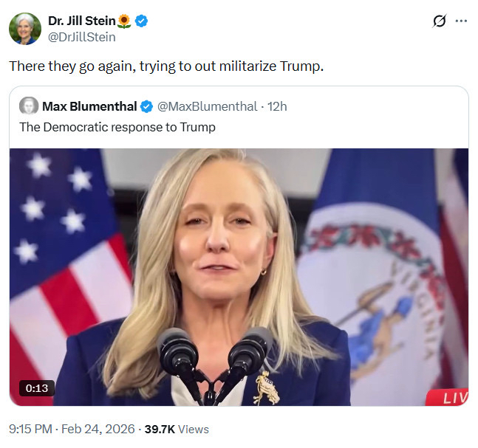Image resolution: width=478 pixels, height=448 pixels.
Task: Click the sunflower emoji beside Jill Stein's name
Action: pos(124,21)
